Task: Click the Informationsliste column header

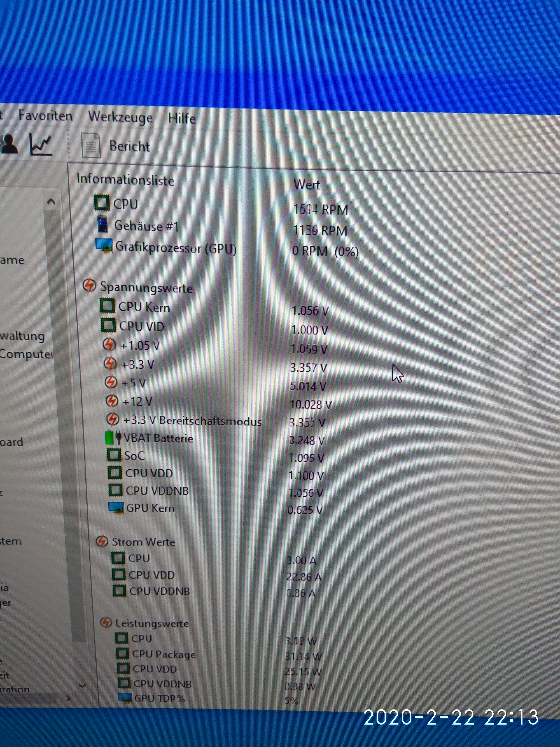Action: (125, 180)
